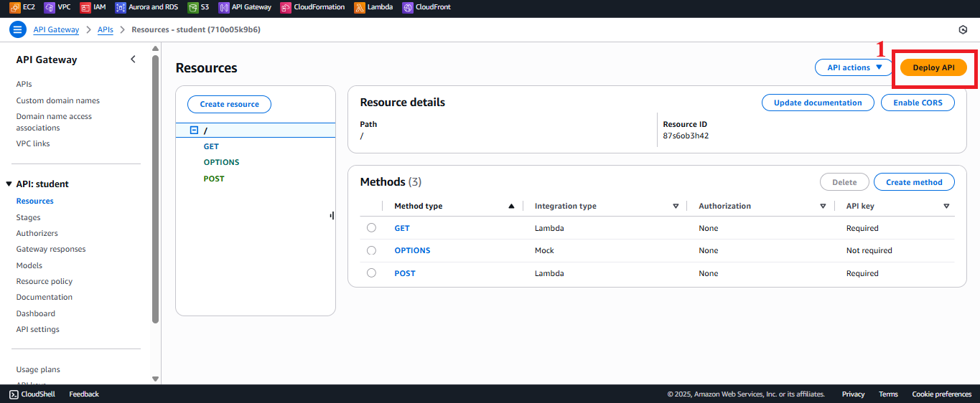Select OPTIONS in the resource tree
The height and width of the screenshot is (403, 980).
(221, 162)
